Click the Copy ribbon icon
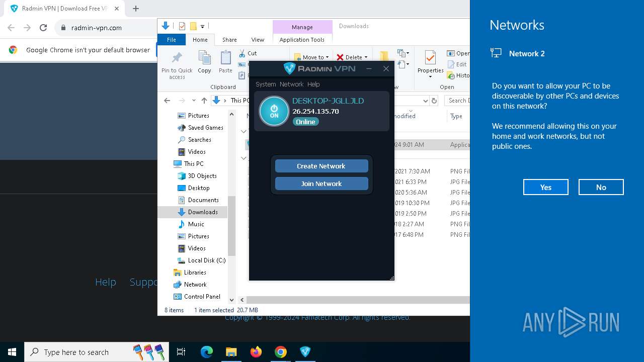The height and width of the screenshot is (362, 644). [x=204, y=57]
